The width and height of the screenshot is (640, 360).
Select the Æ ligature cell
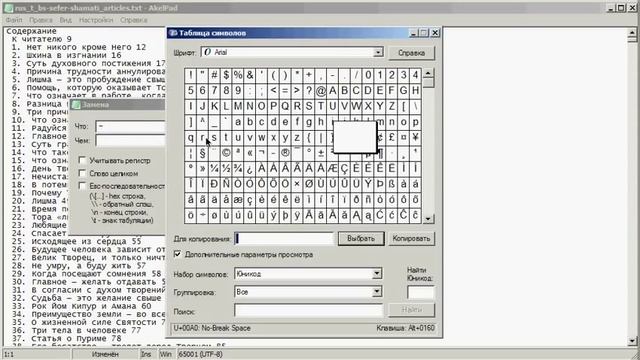pyautogui.click(x=332, y=169)
